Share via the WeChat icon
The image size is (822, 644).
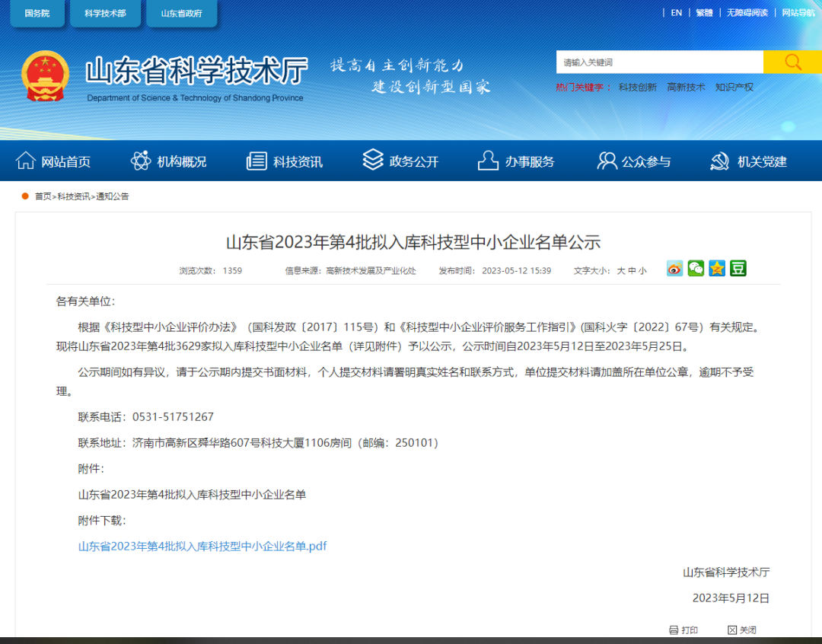point(696,268)
